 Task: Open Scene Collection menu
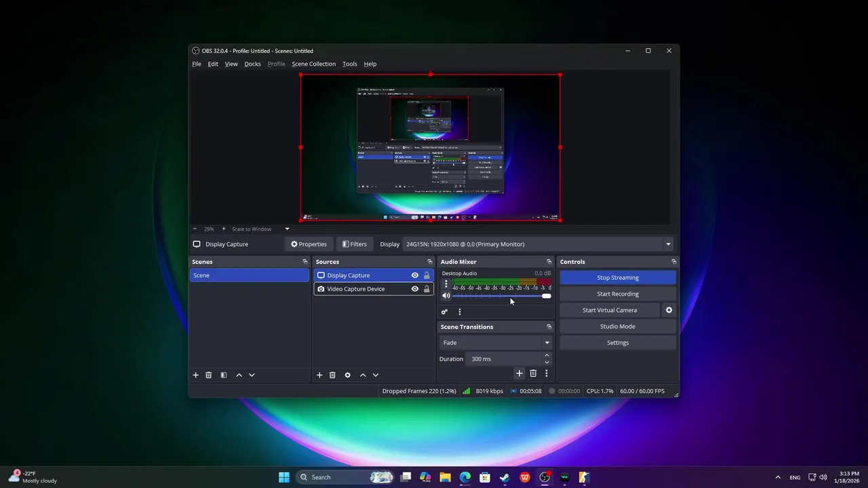[x=313, y=64]
